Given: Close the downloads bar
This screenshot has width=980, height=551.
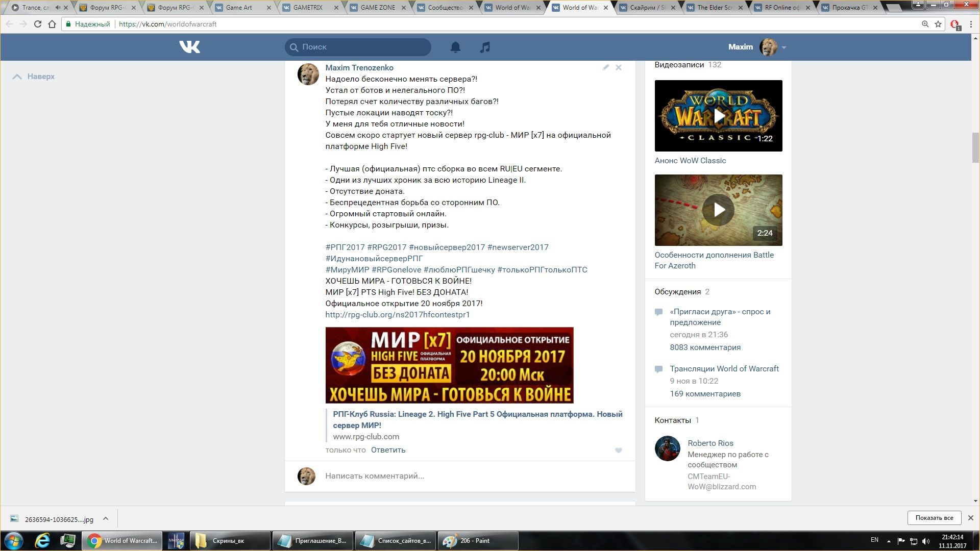Looking at the screenshot, I should click(971, 518).
